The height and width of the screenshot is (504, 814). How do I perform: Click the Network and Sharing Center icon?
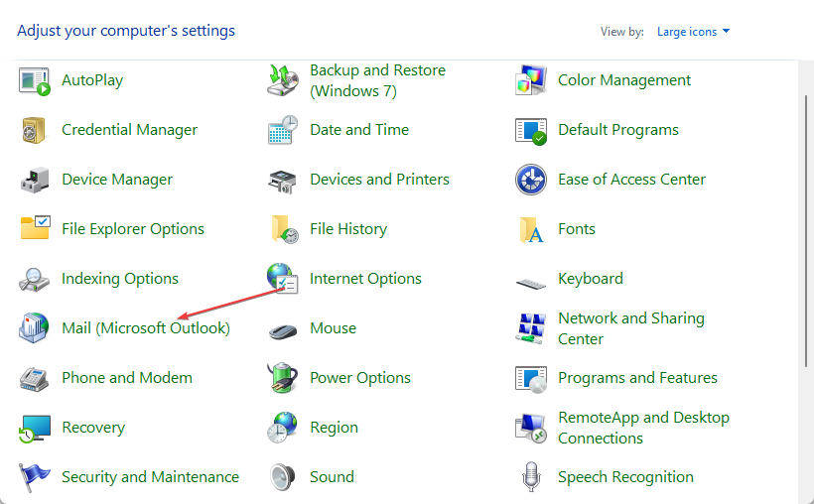(x=530, y=328)
